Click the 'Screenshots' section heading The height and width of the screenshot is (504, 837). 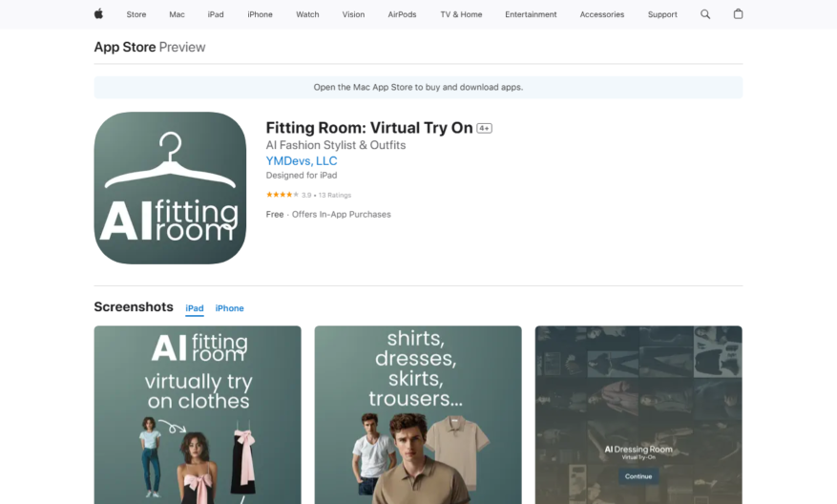[134, 307]
